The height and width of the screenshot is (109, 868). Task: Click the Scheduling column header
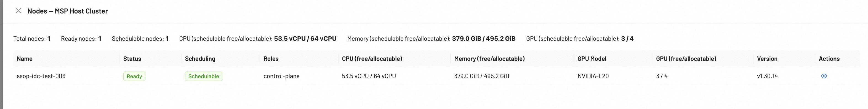(200, 59)
